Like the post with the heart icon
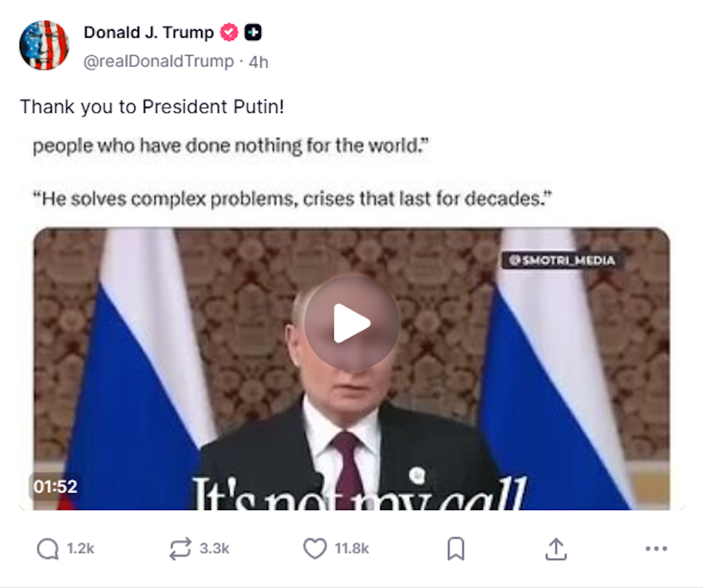 click(x=315, y=548)
